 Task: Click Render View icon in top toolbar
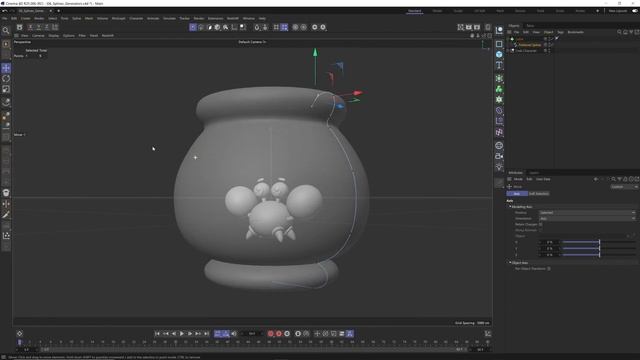[460, 27]
